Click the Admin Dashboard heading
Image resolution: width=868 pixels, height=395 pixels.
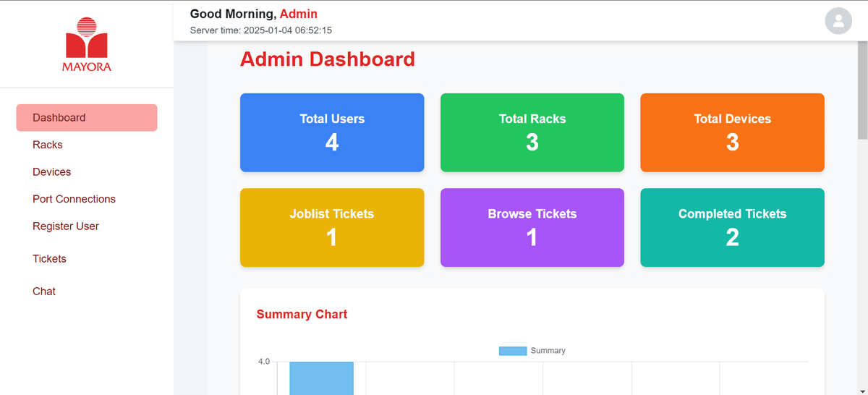click(328, 59)
